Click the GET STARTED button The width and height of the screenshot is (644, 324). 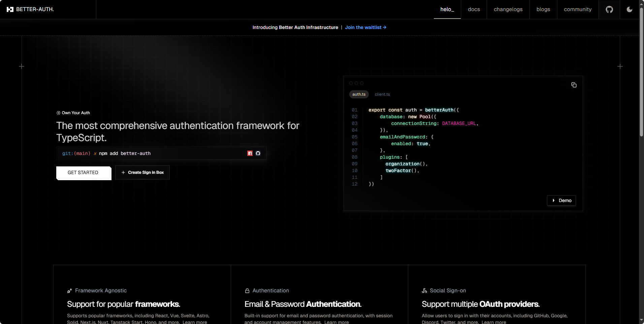(84, 173)
